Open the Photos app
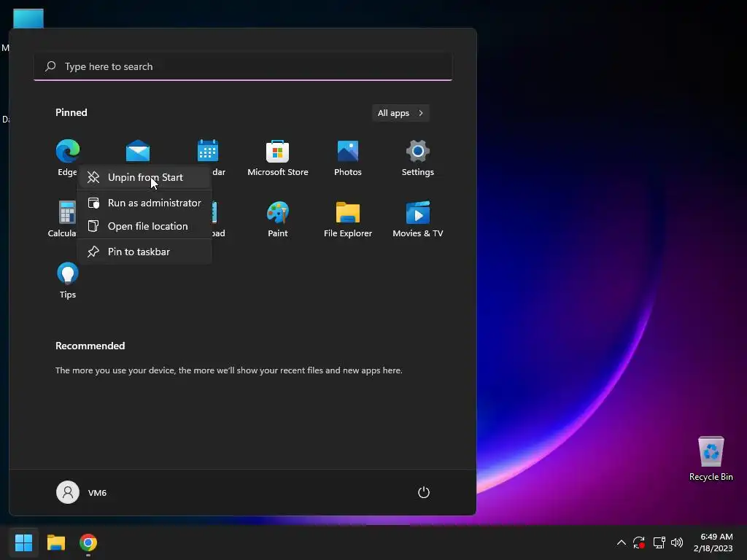The height and width of the screenshot is (560, 747). [x=348, y=158]
